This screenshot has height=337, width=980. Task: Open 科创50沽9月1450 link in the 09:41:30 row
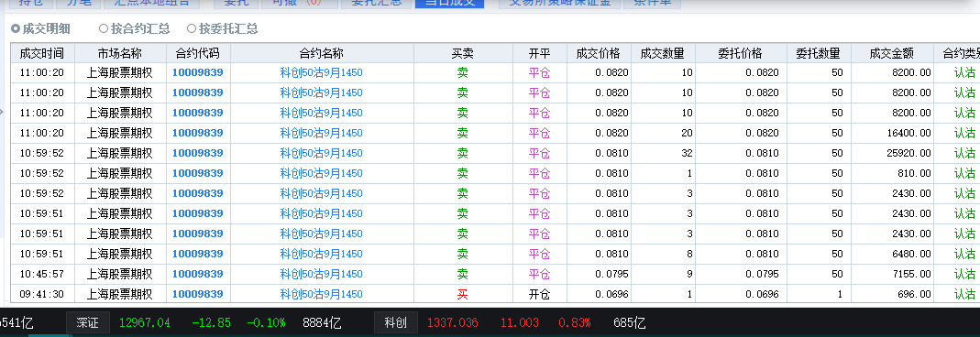coord(321,294)
